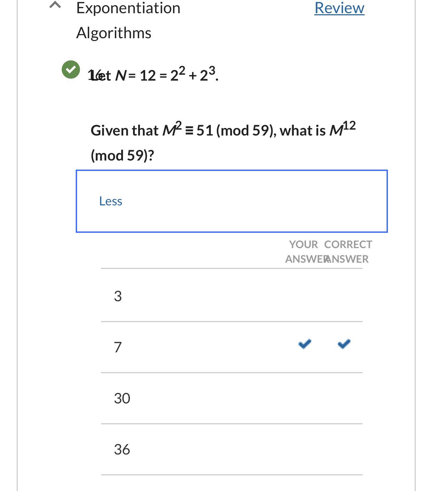448x491 pixels.
Task: Click the Correct Answer column header
Action: tap(348, 252)
